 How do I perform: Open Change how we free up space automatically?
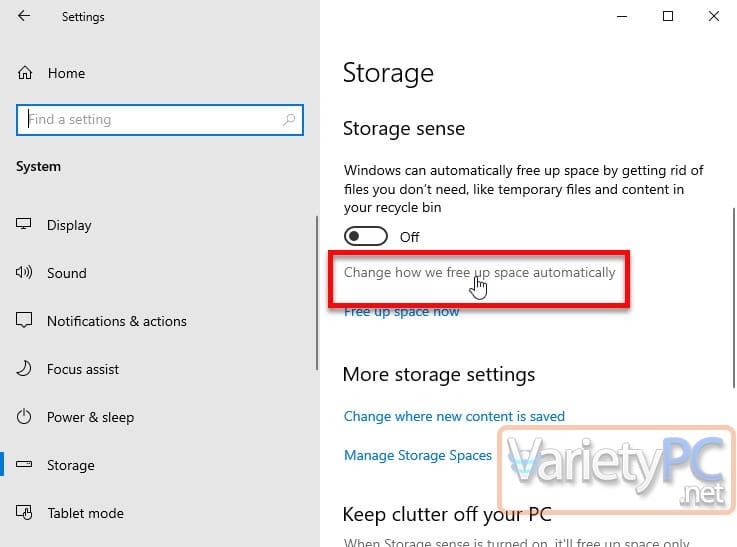(479, 273)
